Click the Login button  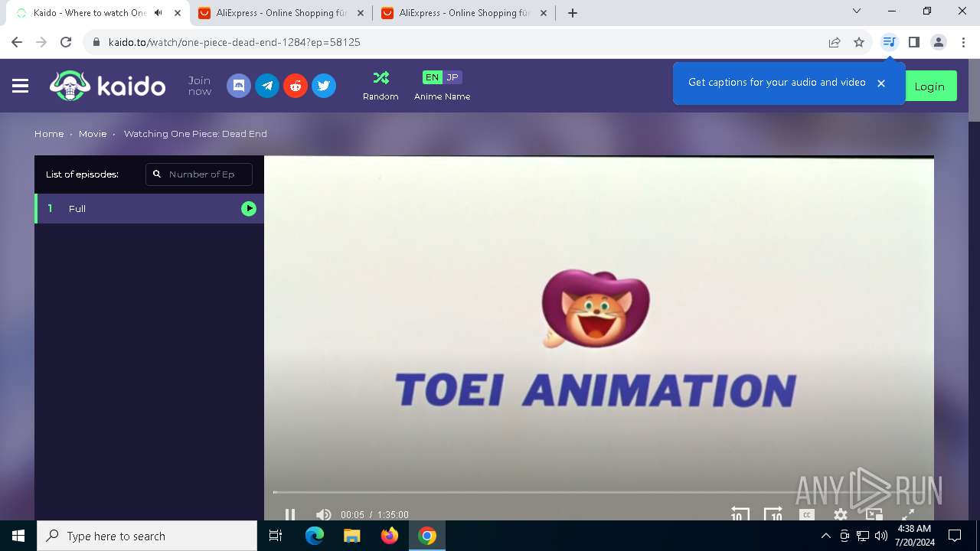click(929, 86)
